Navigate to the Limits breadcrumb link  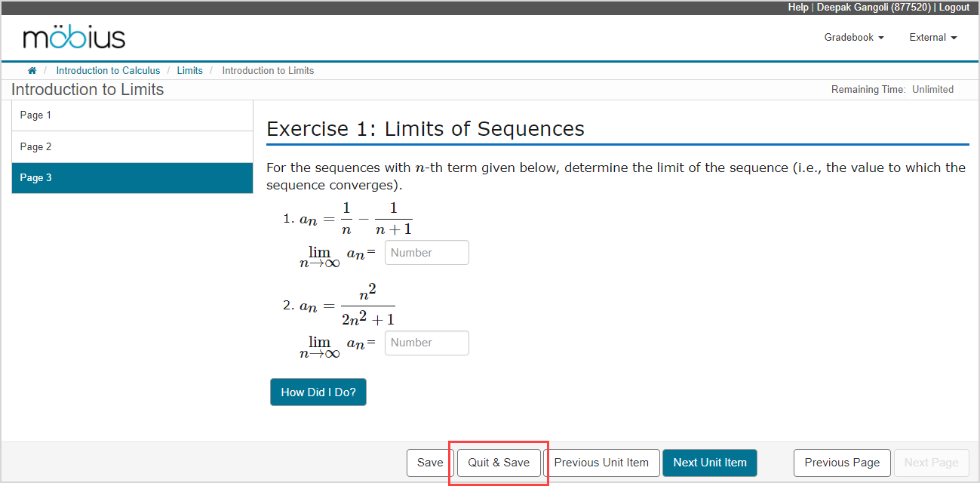point(189,71)
